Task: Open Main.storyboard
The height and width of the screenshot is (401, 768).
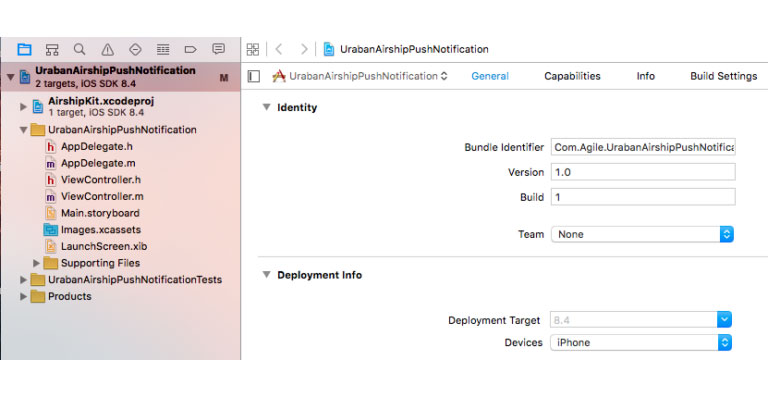Action: tap(100, 213)
